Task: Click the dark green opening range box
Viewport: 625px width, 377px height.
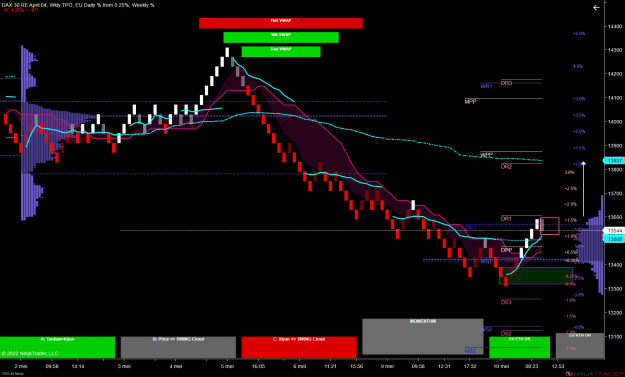Action: pyautogui.click(x=536, y=275)
